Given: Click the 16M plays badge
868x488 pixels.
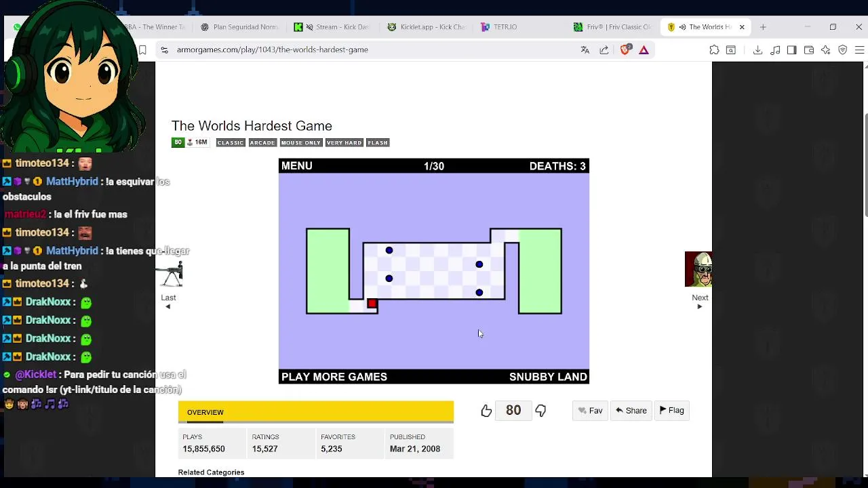Looking at the screenshot, I should [x=197, y=142].
